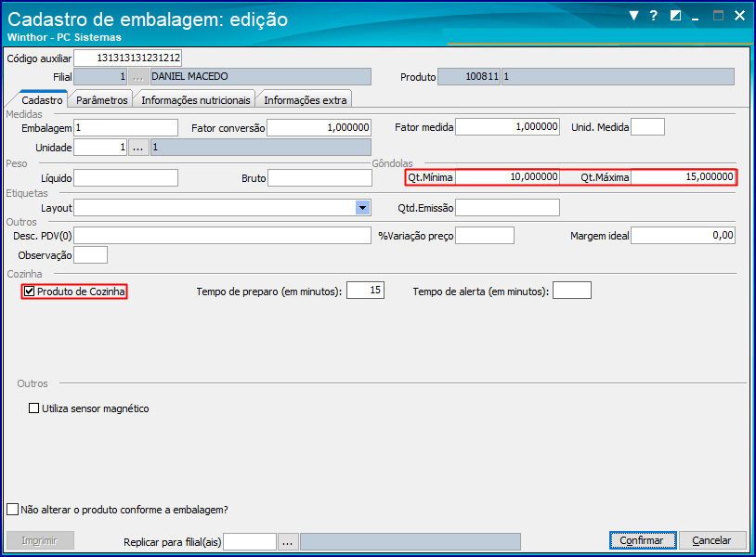
Task: Click the Confirmar button
Action: click(643, 540)
